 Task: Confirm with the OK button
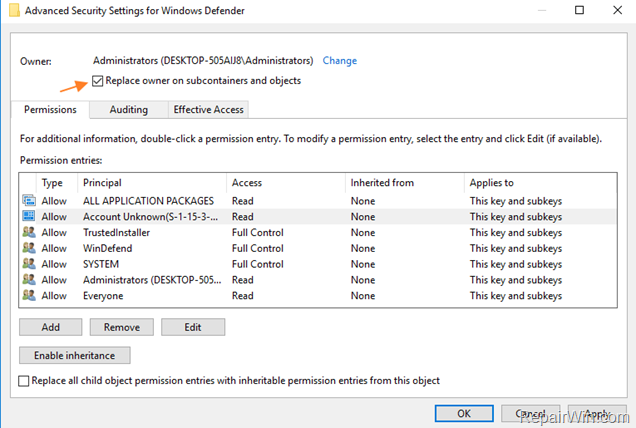[x=464, y=413]
